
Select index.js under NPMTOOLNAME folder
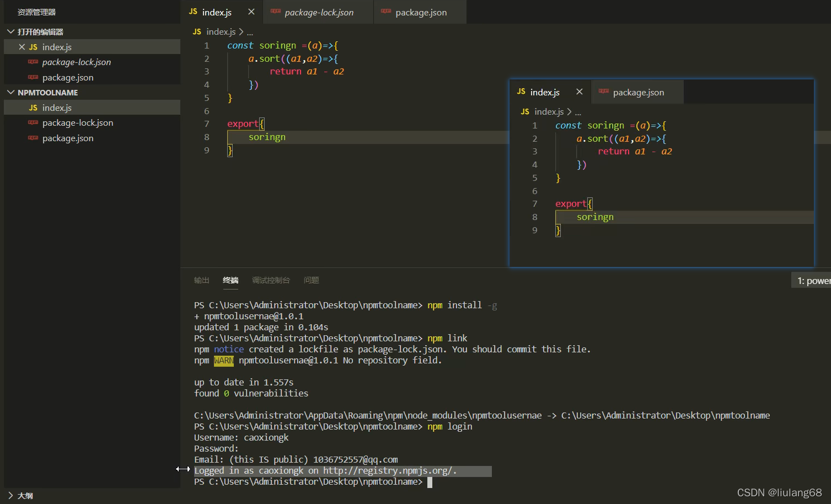point(92,108)
